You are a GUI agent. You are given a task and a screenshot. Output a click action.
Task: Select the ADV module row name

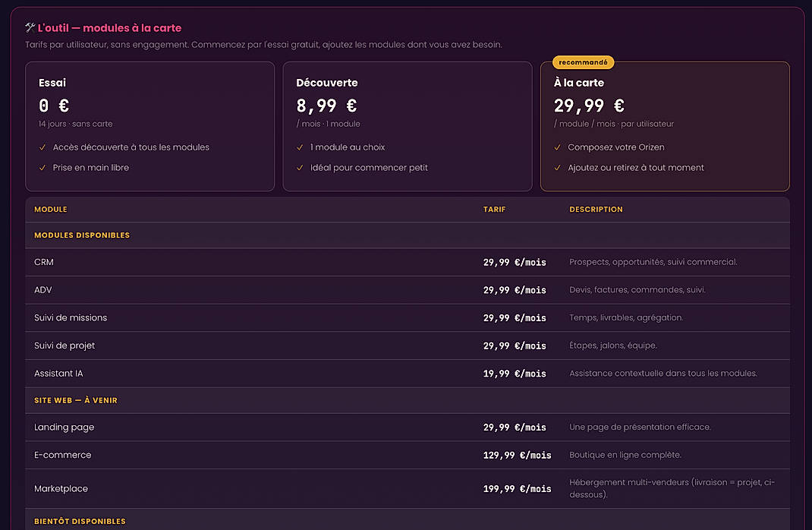(x=43, y=290)
